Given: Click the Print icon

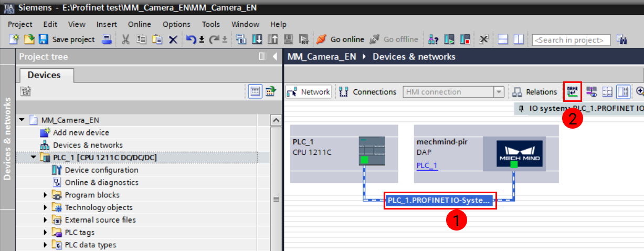Looking at the screenshot, I should click(107, 39).
